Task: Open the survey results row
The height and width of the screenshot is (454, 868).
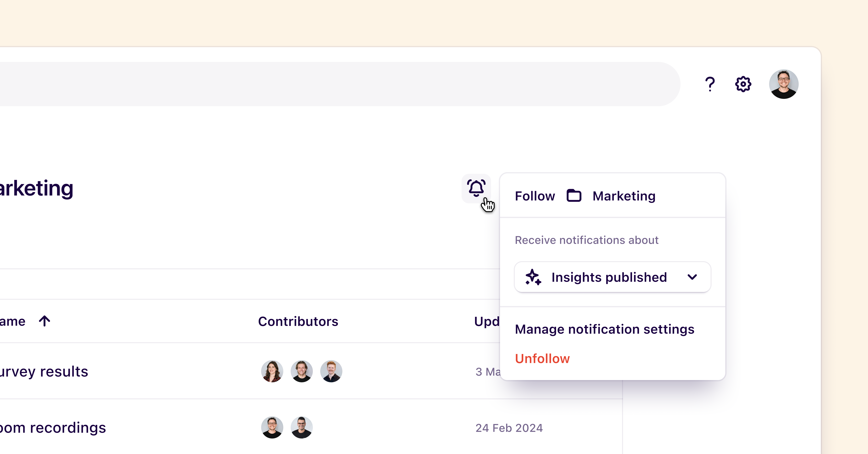Action: 44,371
